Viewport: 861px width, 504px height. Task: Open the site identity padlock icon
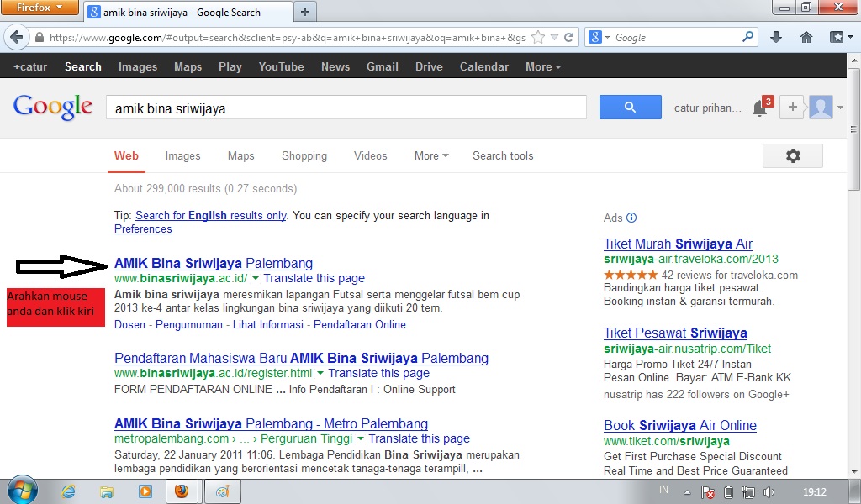(x=39, y=37)
